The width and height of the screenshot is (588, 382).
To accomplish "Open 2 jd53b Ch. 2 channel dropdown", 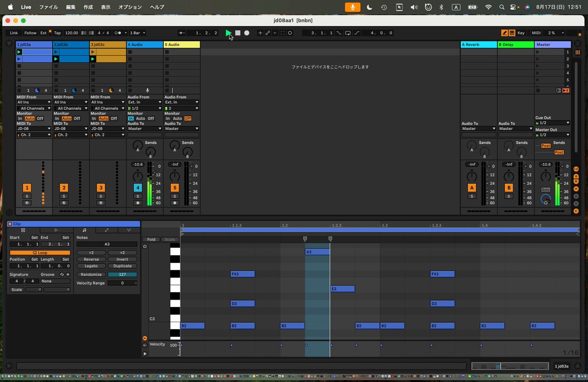I will 71,135.
